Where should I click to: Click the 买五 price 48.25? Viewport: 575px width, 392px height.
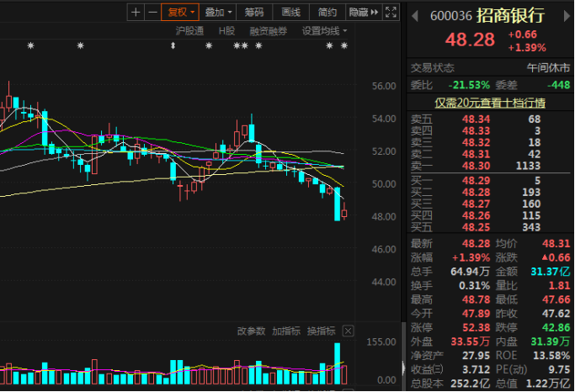[476, 227]
